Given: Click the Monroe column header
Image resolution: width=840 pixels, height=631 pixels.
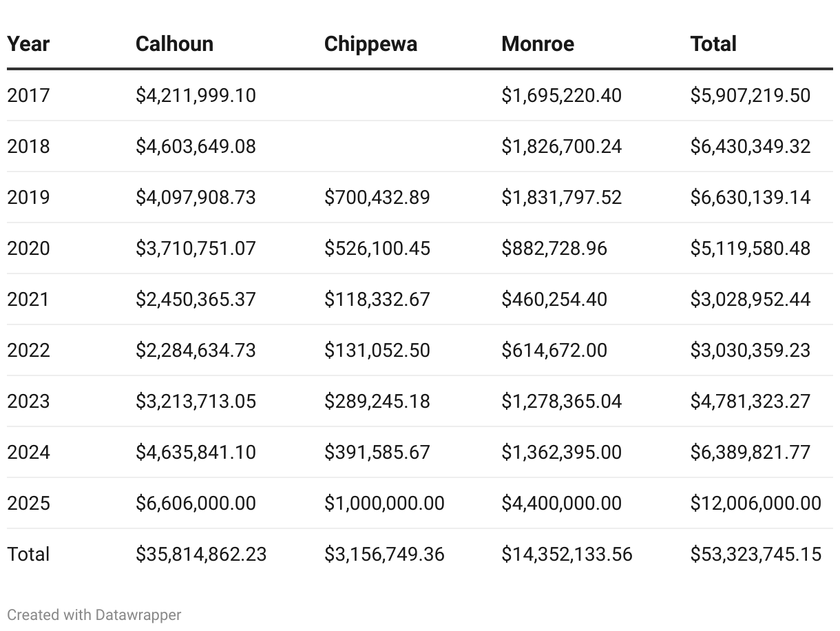Looking at the screenshot, I should pyautogui.click(x=538, y=44).
